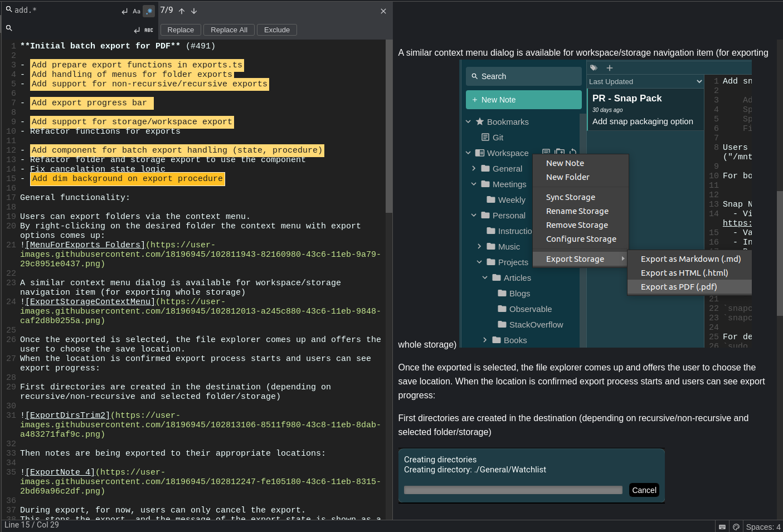The height and width of the screenshot is (532, 783).
Task: Open the ExportNote_4 image link
Action: [x=60, y=472]
